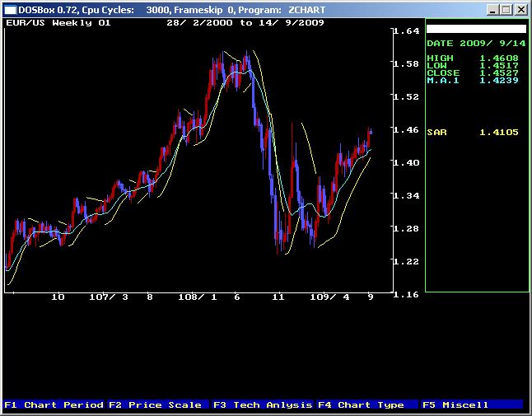Open the F3 Tech Anlysis menu
This screenshot has width=532, height=416.
pyautogui.click(x=263, y=404)
